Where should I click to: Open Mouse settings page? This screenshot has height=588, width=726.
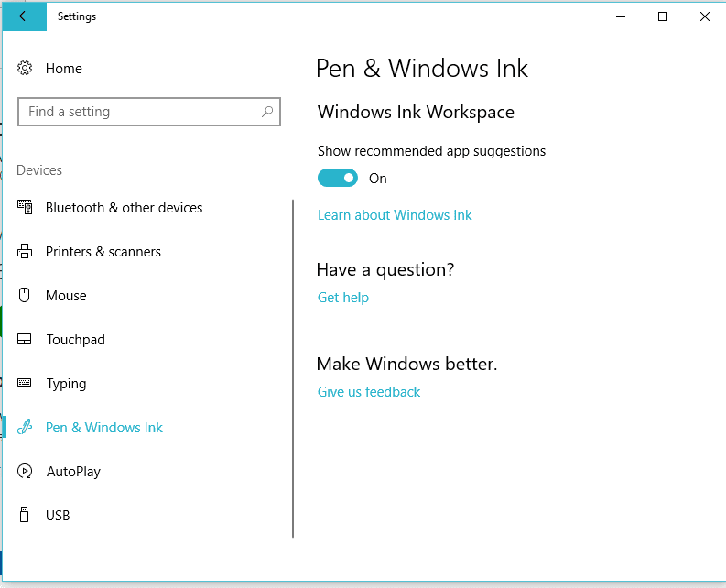[66, 296]
